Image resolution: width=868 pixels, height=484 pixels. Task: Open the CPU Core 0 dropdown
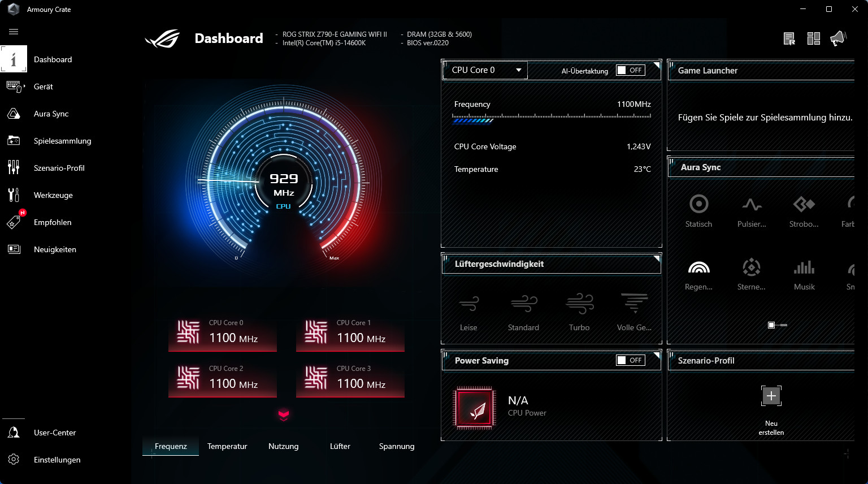coord(485,70)
